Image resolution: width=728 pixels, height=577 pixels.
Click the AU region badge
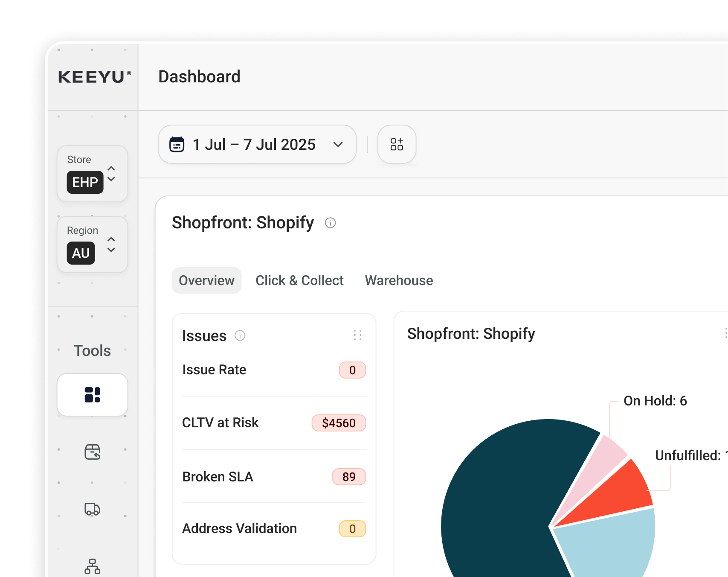tap(81, 253)
